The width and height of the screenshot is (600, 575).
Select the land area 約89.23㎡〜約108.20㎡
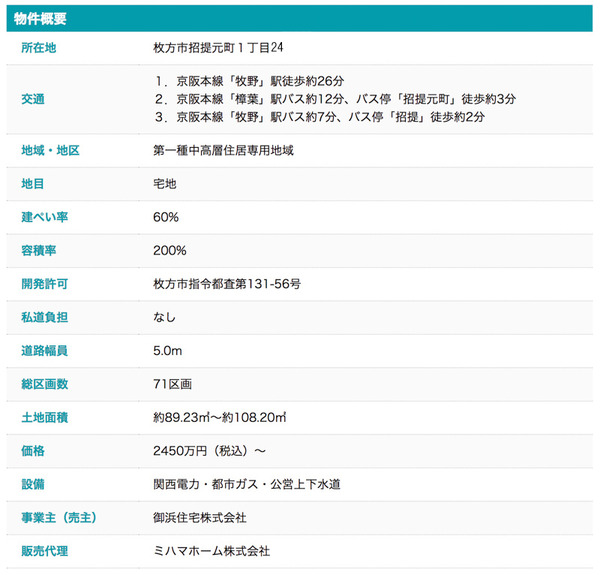pyautogui.click(x=221, y=417)
